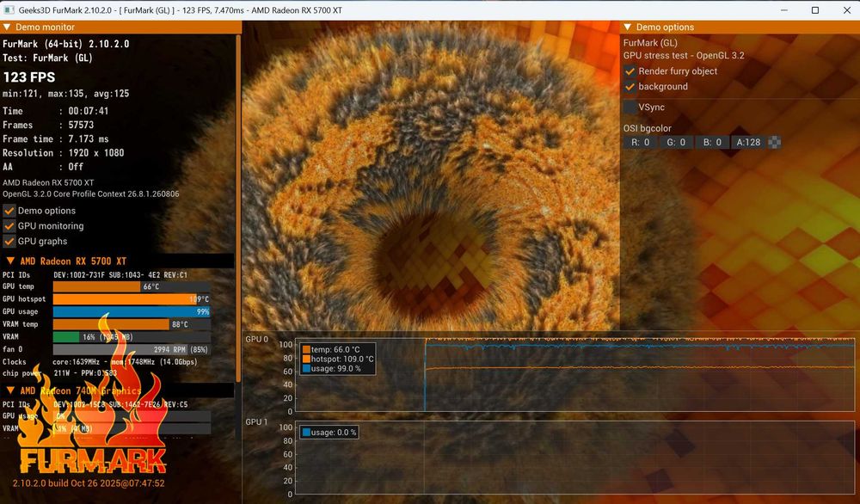Click the B: 0 bgcolor field

[712, 143]
